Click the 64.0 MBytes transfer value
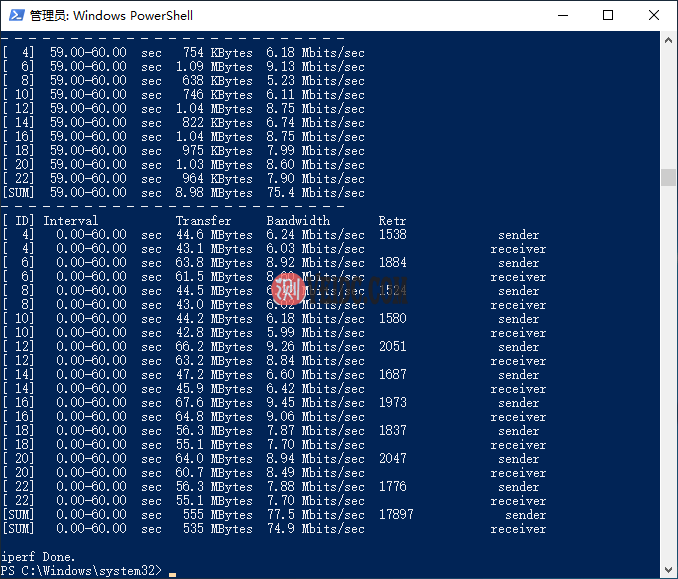Image resolution: width=678 pixels, height=579 pixels. click(214, 458)
